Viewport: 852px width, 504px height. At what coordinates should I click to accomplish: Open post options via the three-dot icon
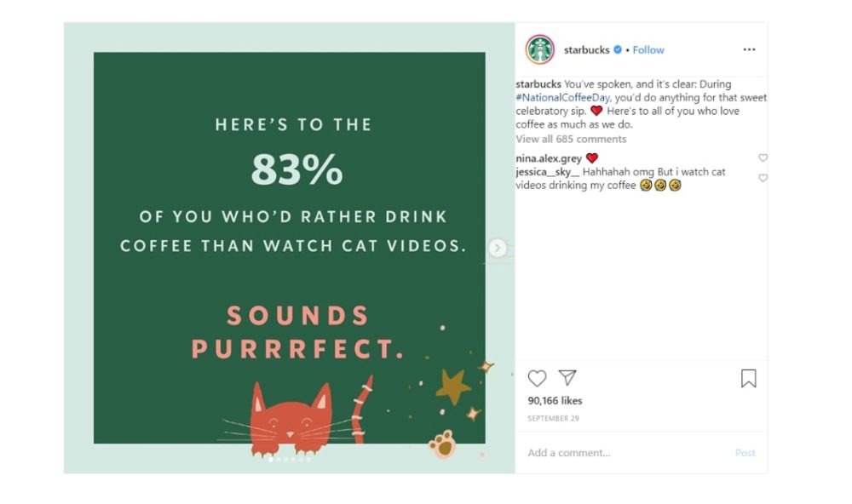(x=749, y=49)
